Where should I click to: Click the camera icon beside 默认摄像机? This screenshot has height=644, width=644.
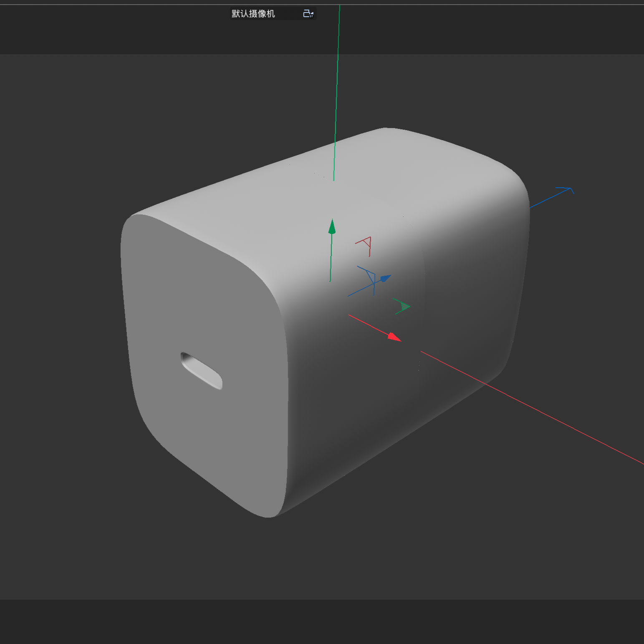(x=308, y=14)
